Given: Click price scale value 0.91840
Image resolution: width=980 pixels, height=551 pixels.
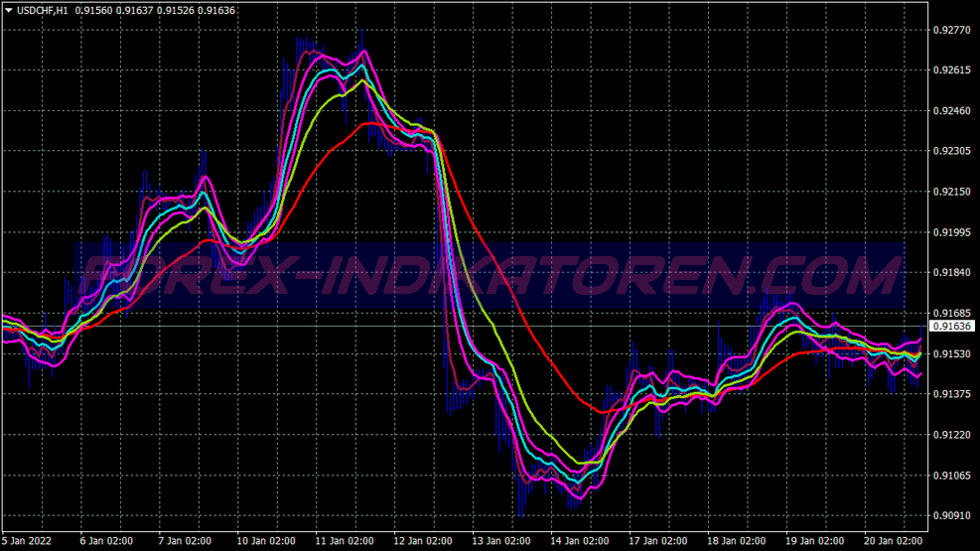Looking at the screenshot, I should [x=952, y=272].
